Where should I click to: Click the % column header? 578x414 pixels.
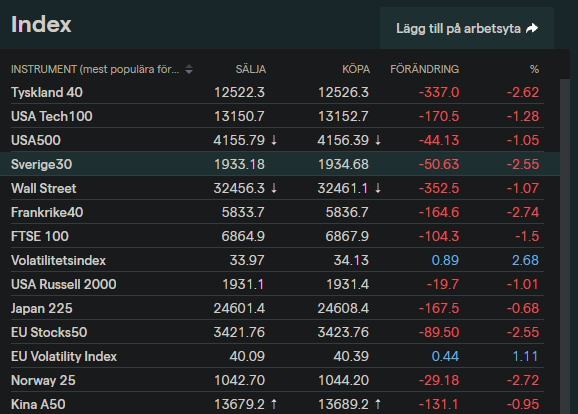point(535,69)
